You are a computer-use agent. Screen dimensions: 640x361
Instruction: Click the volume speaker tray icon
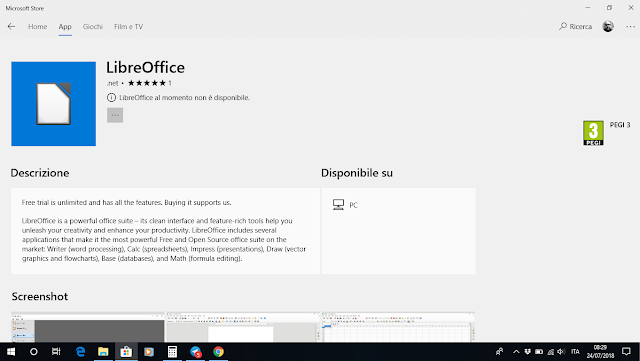(x=561, y=352)
